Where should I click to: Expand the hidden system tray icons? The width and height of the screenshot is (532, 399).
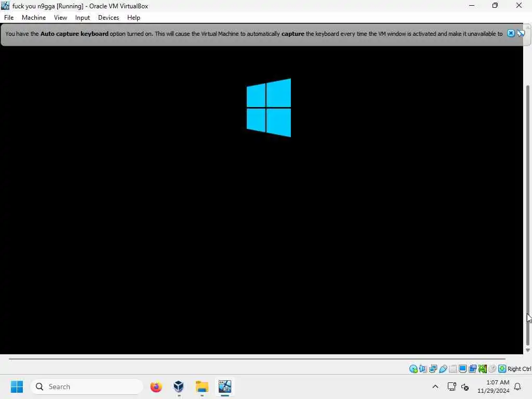click(x=435, y=387)
